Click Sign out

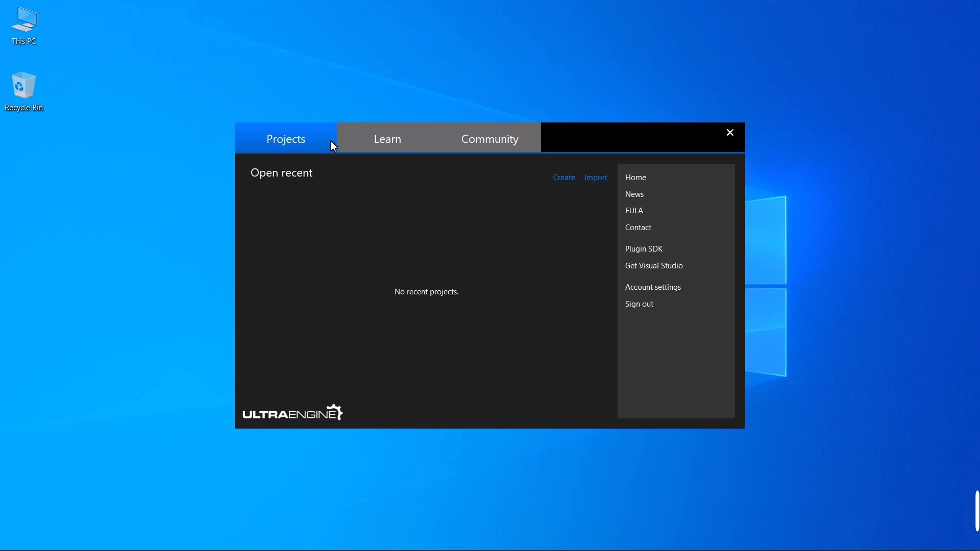pos(639,304)
